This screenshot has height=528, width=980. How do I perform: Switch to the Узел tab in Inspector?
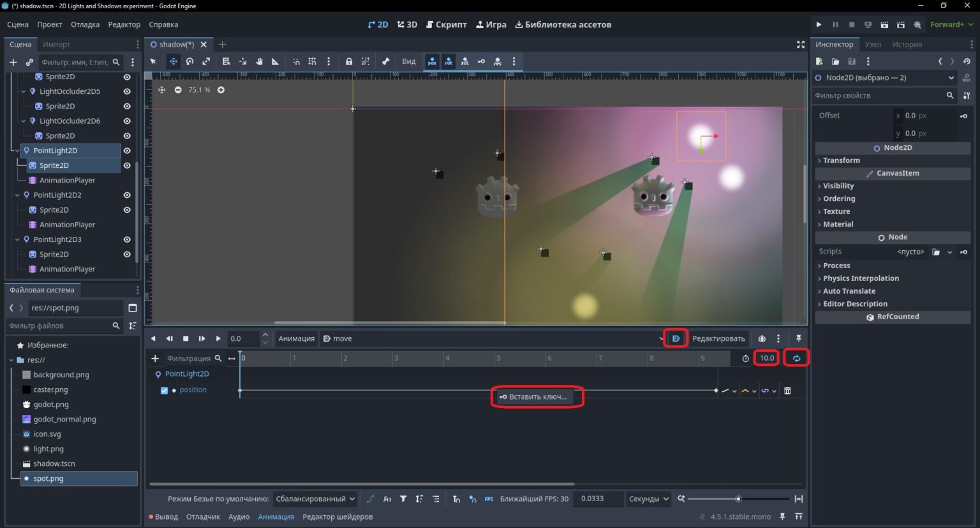(x=873, y=44)
